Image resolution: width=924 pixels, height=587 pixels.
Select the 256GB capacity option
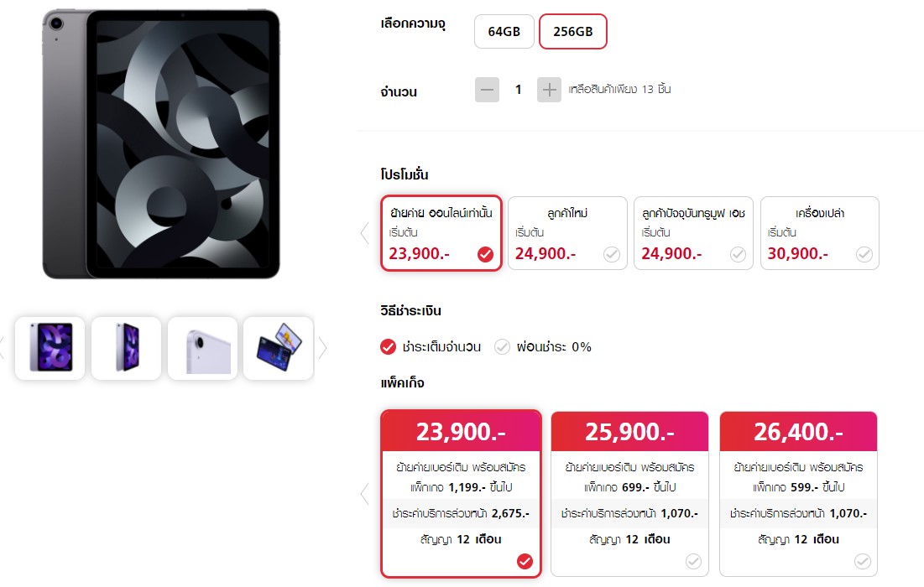coord(572,32)
